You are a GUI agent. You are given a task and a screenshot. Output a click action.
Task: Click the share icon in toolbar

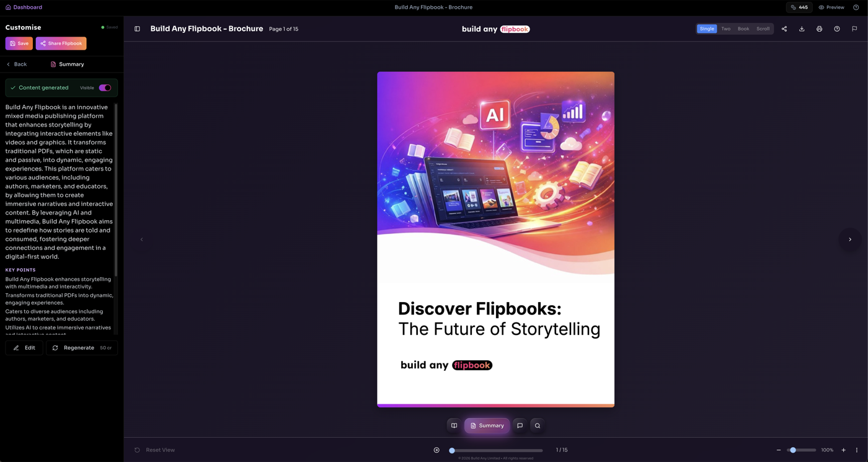(x=784, y=29)
